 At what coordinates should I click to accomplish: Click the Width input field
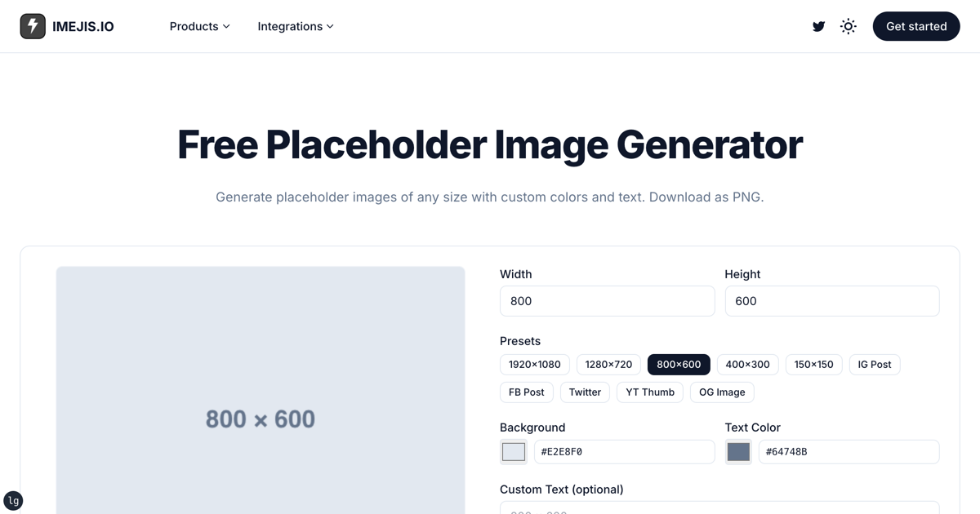click(607, 300)
